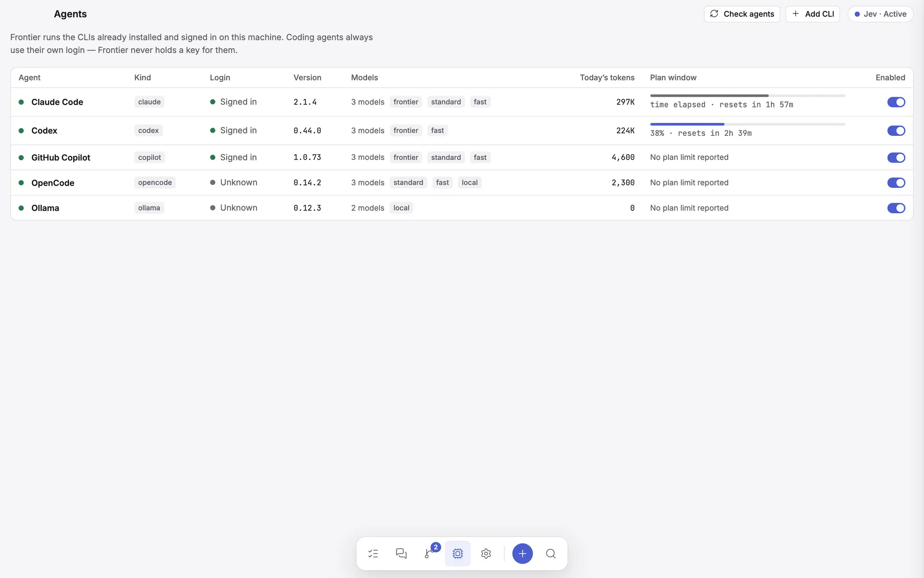The width and height of the screenshot is (924, 578).
Task: Open settings gear icon in dock
Action: click(486, 553)
